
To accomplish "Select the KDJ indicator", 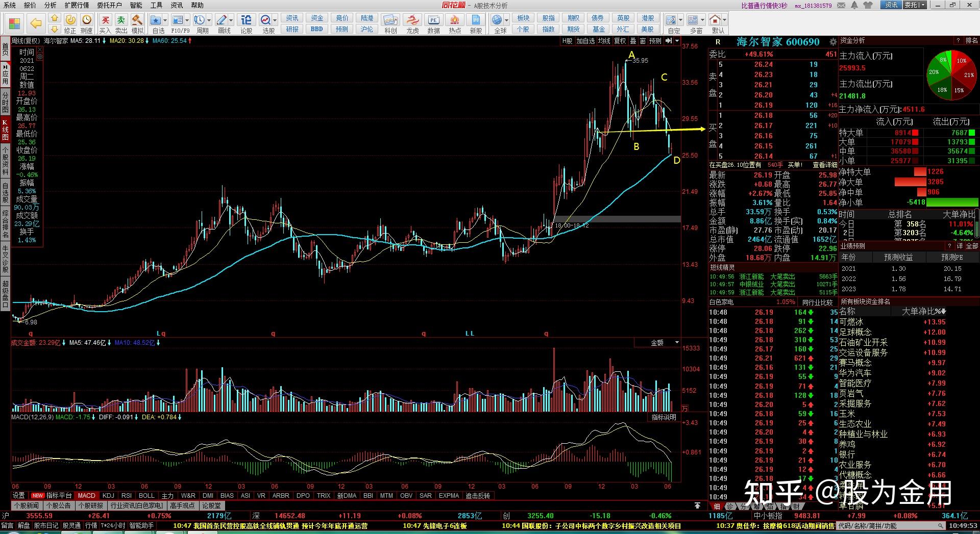I will pos(108,495).
